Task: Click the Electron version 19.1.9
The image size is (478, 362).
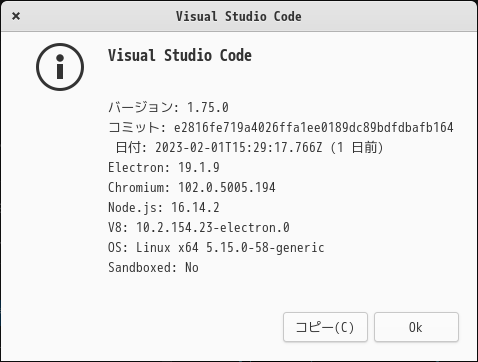Action: pos(199,167)
